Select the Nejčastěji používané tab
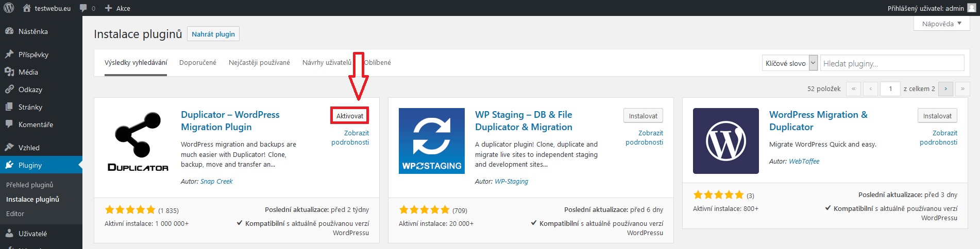 [x=259, y=63]
